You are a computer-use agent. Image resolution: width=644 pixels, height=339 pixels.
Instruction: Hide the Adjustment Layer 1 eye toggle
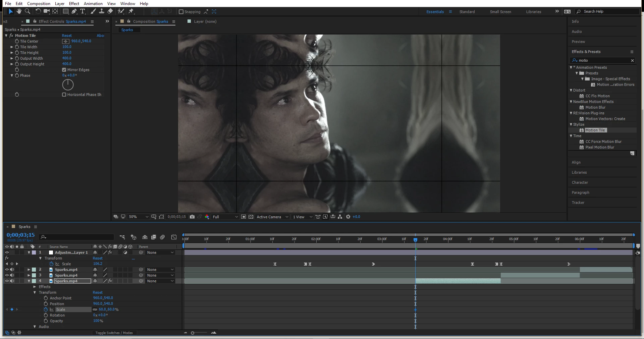(x=7, y=252)
